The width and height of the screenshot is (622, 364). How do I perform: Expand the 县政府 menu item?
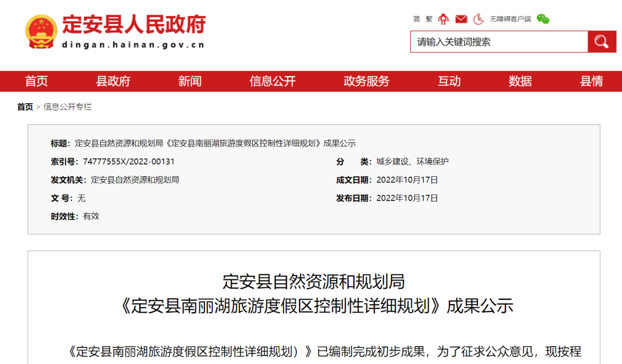pos(114,81)
